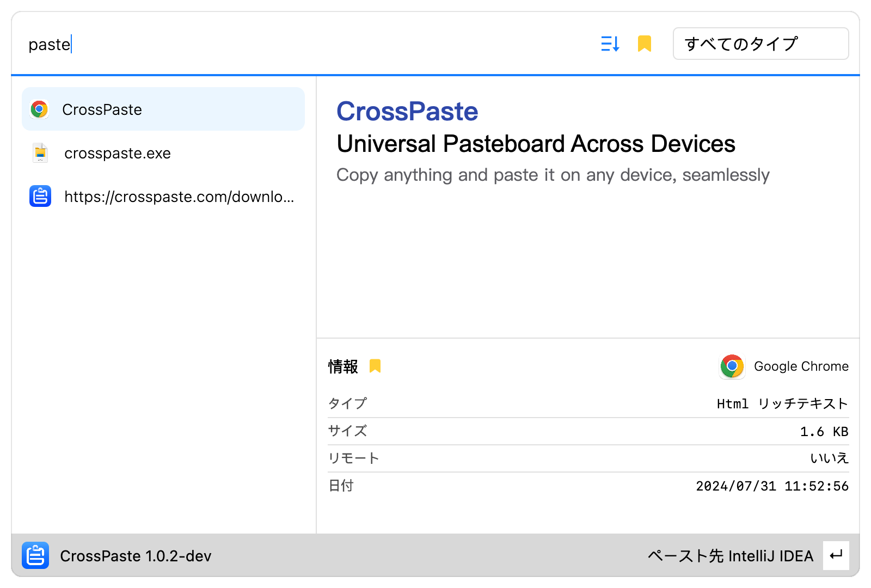Screen dimensions: 871x588
Task: Click the タイプ row label
Action: pos(347,403)
